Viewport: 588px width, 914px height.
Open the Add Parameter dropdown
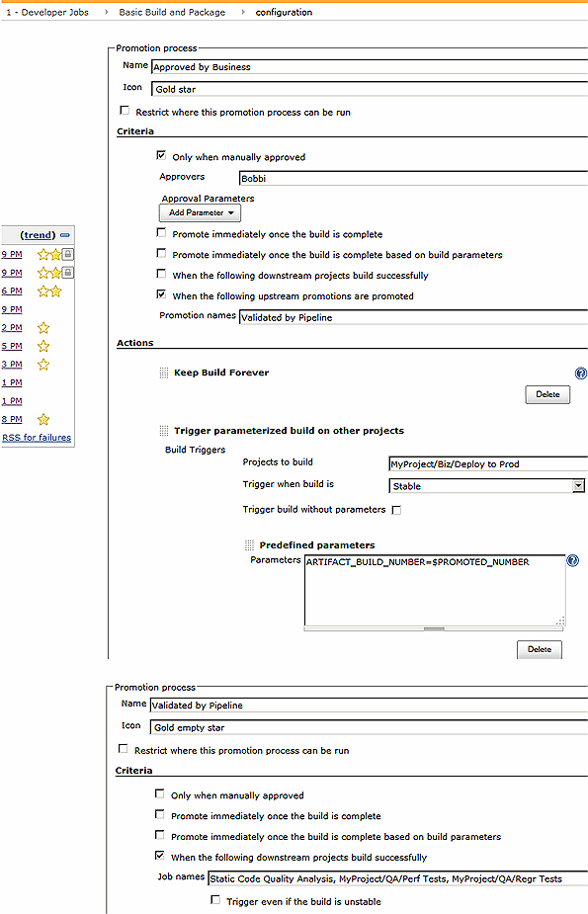pyautogui.click(x=200, y=212)
